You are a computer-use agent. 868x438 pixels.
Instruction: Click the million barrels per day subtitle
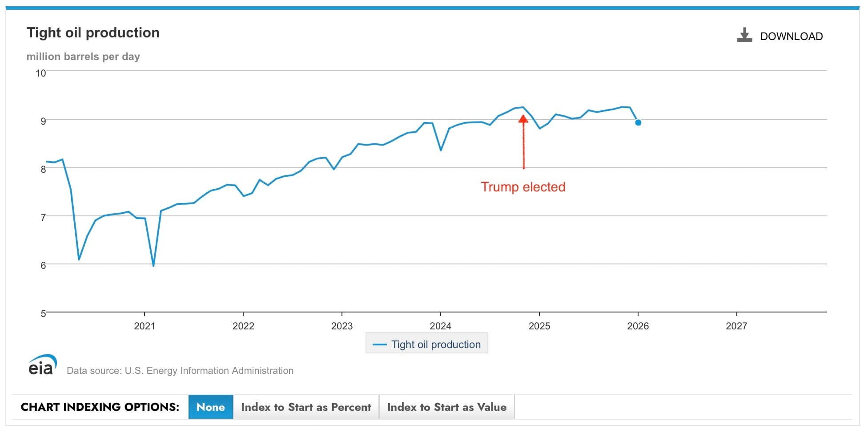83,57
